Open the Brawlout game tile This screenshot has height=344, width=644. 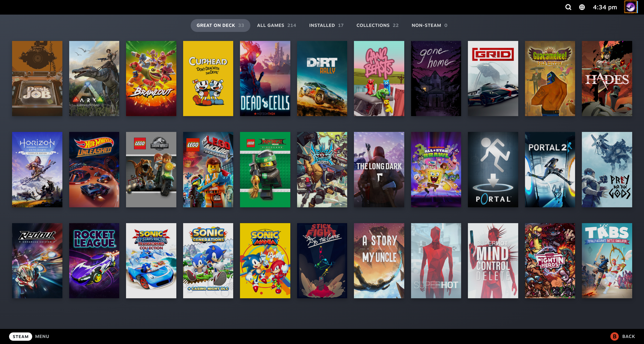pos(151,78)
